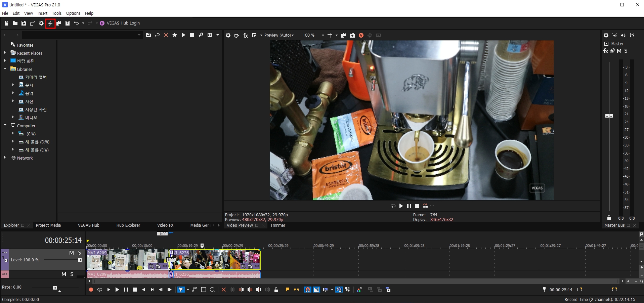Screen dimensions: 644x303
Task: Solo the audio track (S)
Action: click(x=72, y=274)
